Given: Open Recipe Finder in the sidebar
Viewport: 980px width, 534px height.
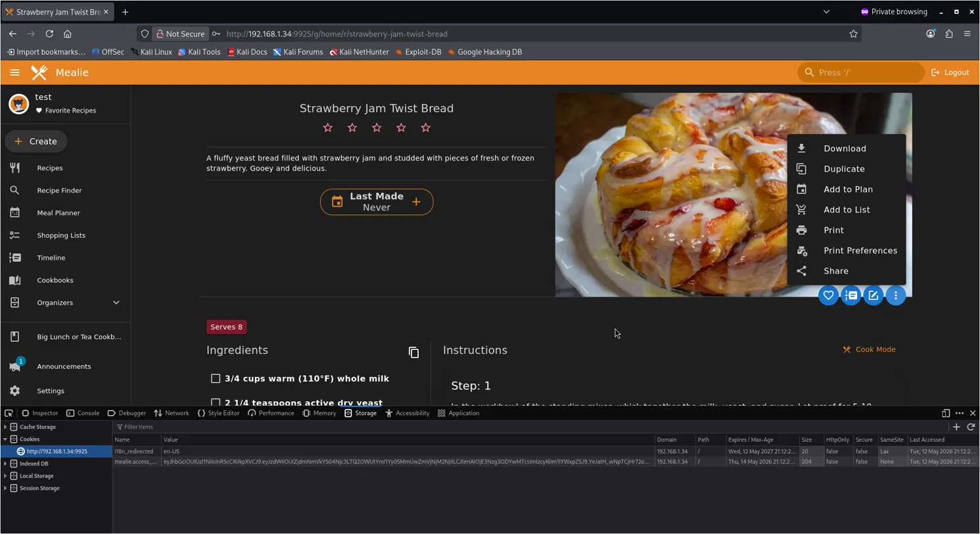Looking at the screenshot, I should pyautogui.click(x=65, y=190).
